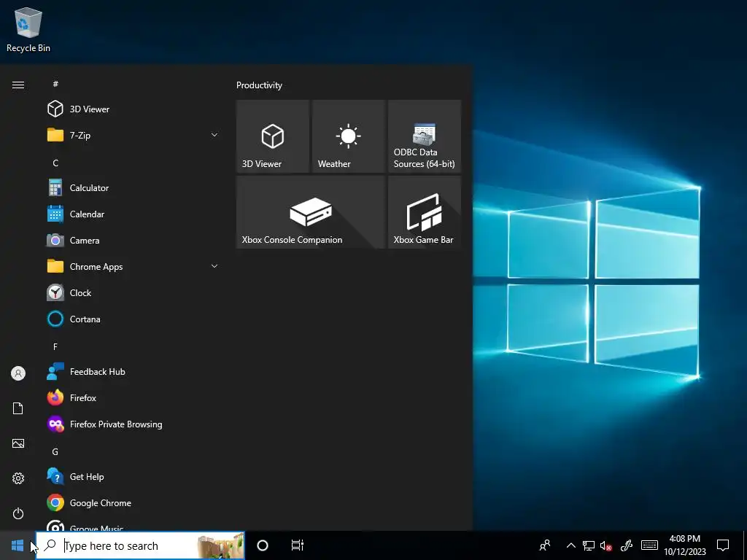The height and width of the screenshot is (560, 747).
Task: Launch the Calculator app
Action: point(133,187)
